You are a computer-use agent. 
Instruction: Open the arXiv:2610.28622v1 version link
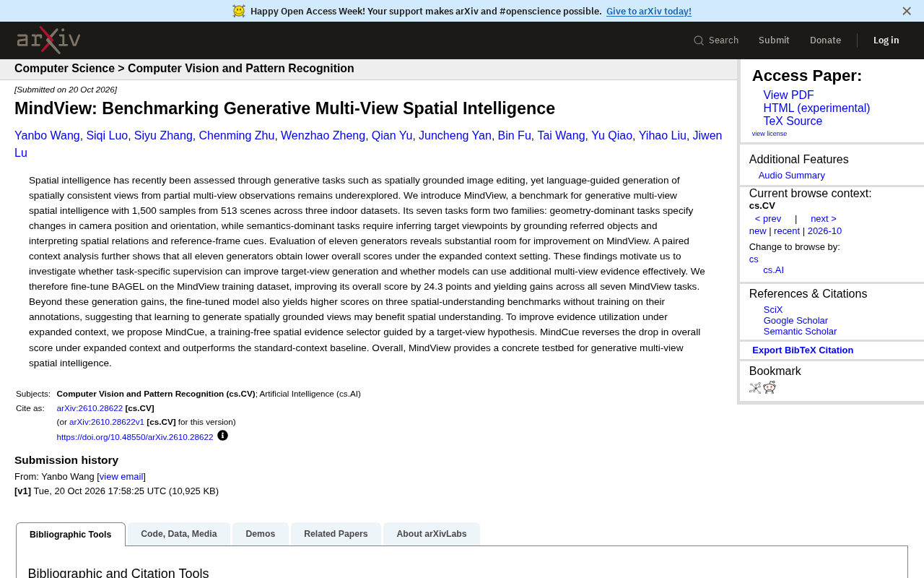point(107,422)
